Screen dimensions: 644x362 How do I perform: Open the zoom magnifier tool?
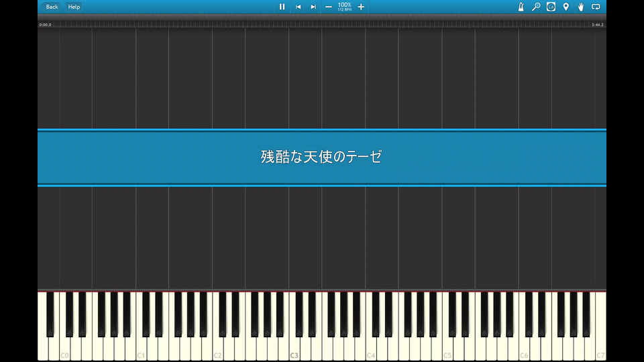[536, 7]
